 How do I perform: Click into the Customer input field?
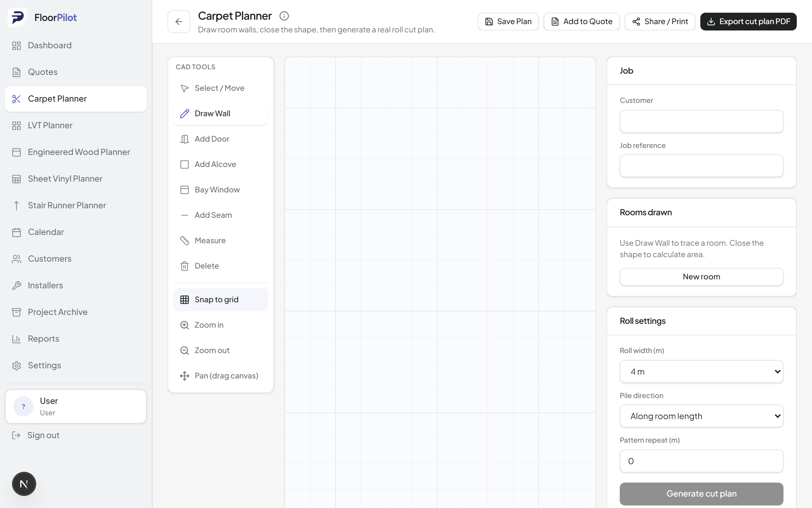(x=701, y=121)
